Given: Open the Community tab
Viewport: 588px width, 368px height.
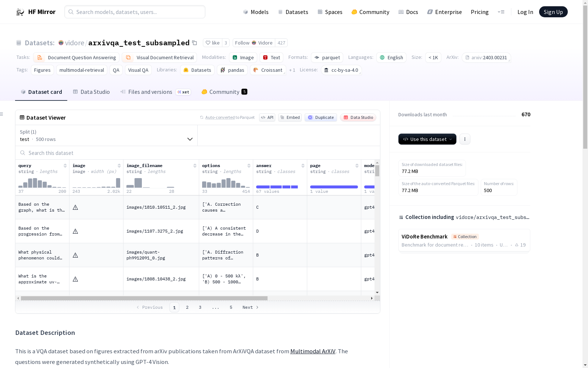Looking at the screenshot, I should pos(224,92).
